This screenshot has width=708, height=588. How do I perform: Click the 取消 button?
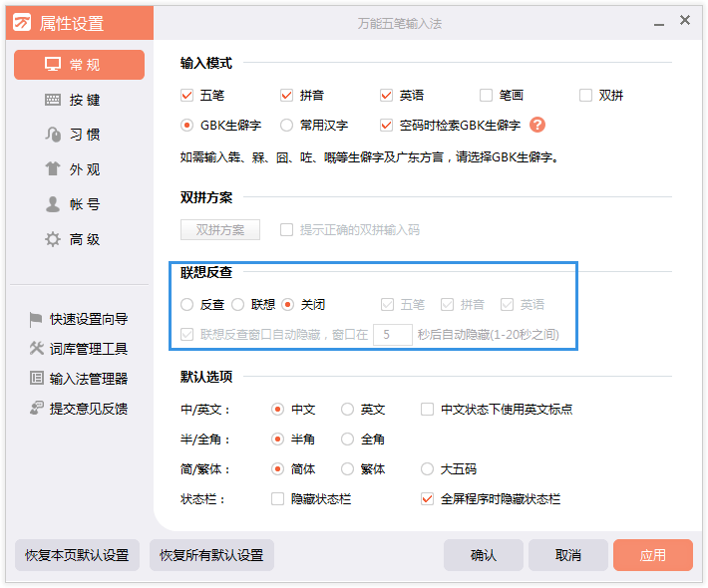568,555
